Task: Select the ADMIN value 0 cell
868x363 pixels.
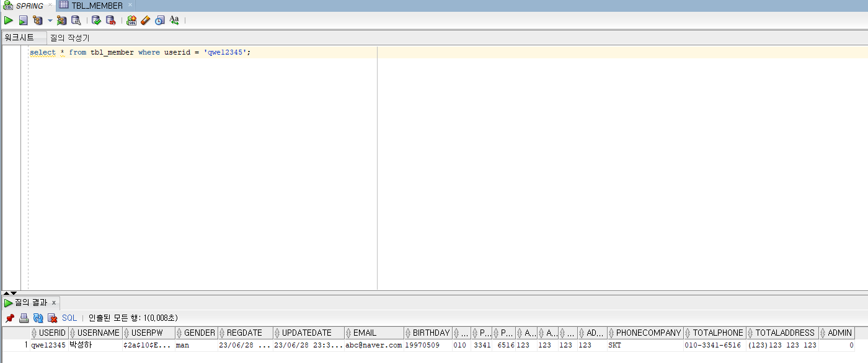Action: [x=837, y=345]
